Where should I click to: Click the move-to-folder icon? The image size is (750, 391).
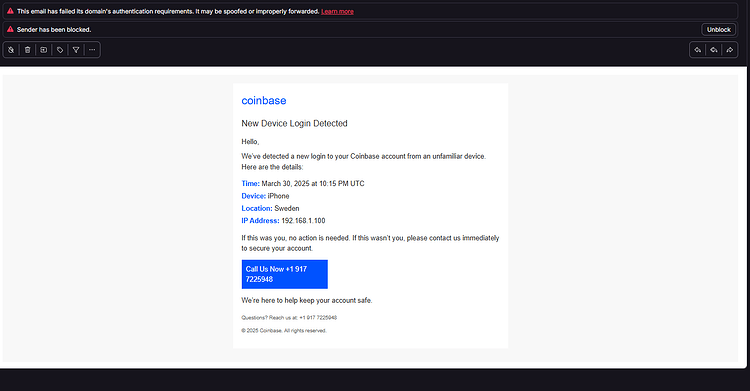pyautogui.click(x=44, y=50)
